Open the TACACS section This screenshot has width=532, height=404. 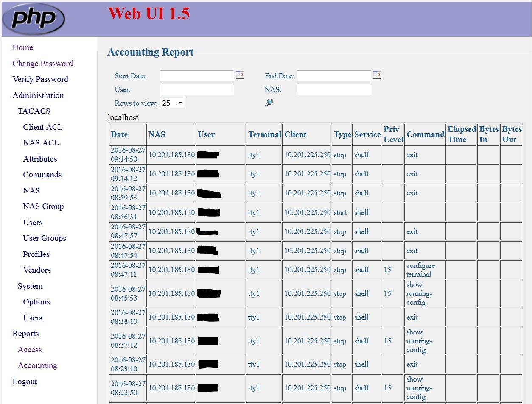pyautogui.click(x=34, y=111)
